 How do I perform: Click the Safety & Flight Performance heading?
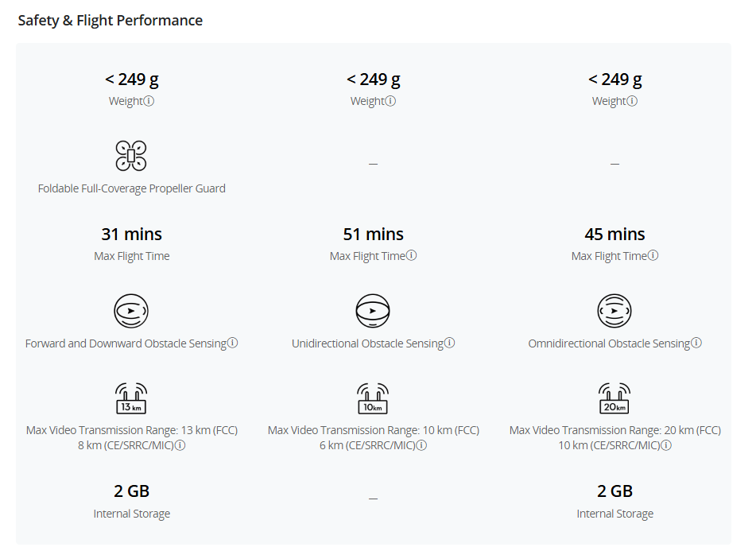click(110, 21)
